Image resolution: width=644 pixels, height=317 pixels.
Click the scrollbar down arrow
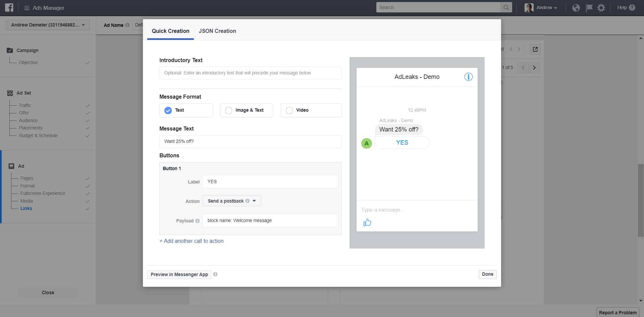[641, 301]
